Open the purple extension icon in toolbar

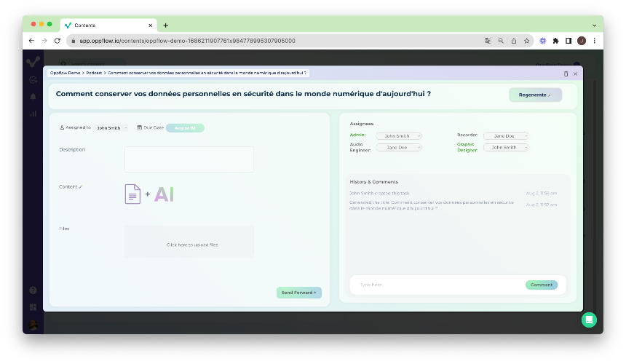click(543, 41)
